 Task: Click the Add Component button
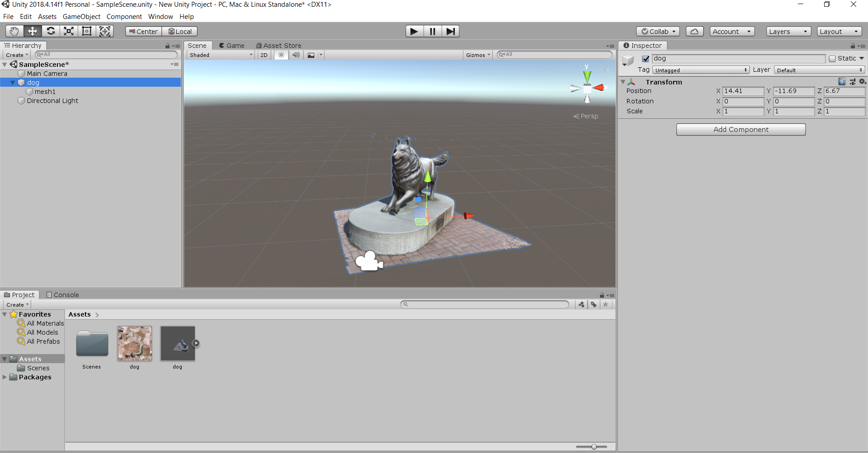[741, 130]
